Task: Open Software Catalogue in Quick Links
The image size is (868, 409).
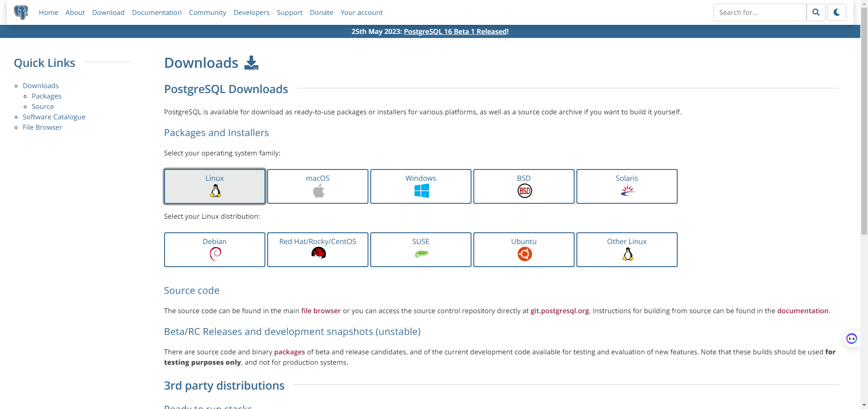Action: [54, 117]
